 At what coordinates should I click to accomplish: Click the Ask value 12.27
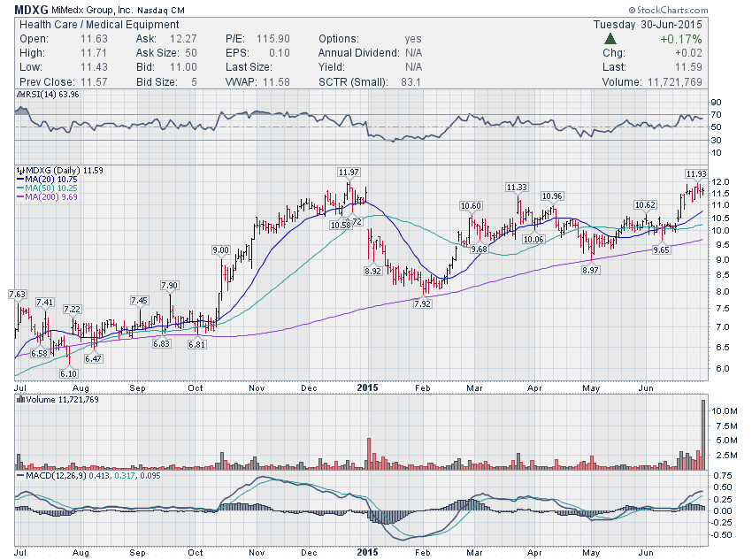183,39
